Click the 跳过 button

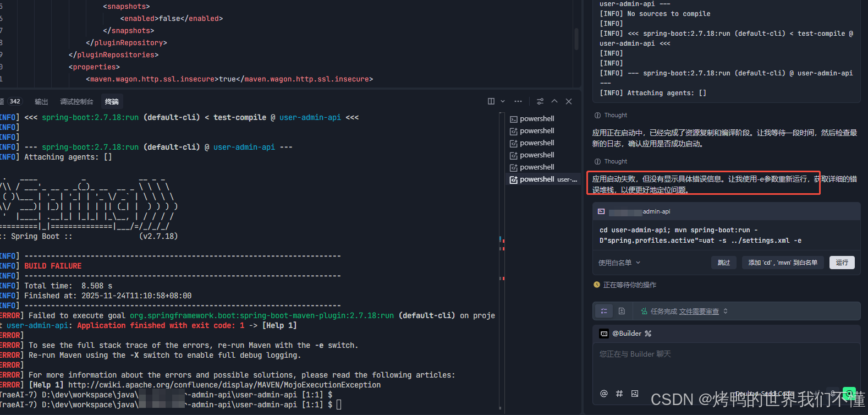724,263
